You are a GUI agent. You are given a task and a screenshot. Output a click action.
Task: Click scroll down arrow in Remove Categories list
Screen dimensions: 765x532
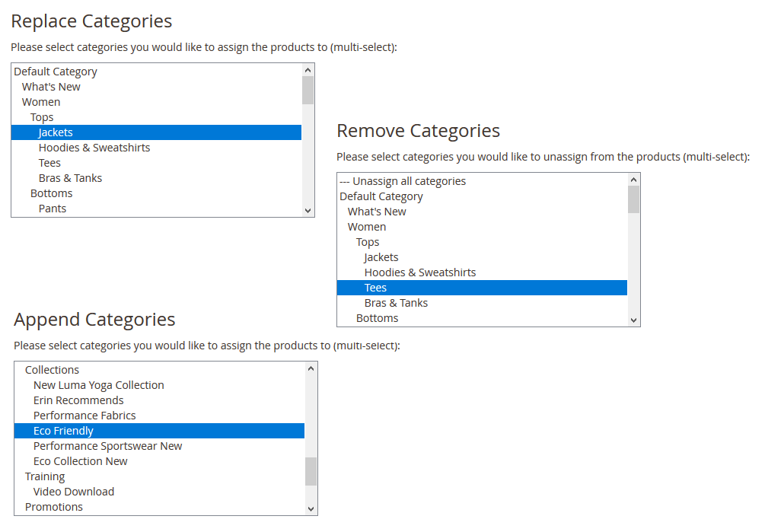pyautogui.click(x=633, y=320)
